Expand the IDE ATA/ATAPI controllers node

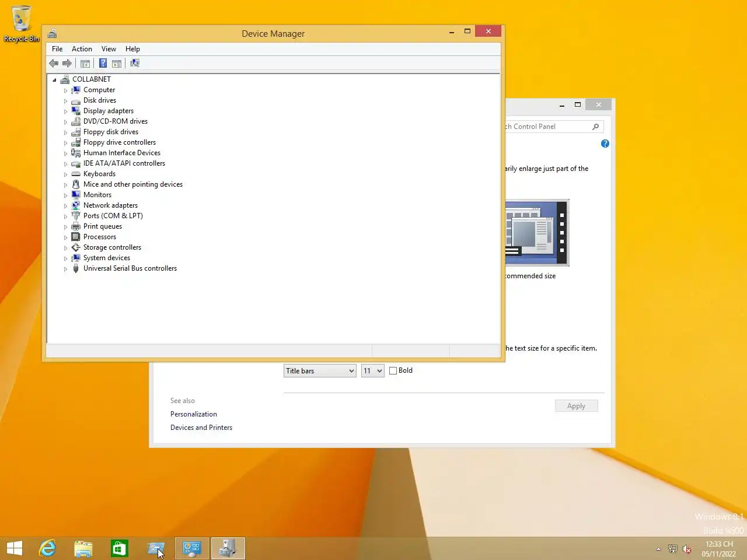tap(65, 164)
